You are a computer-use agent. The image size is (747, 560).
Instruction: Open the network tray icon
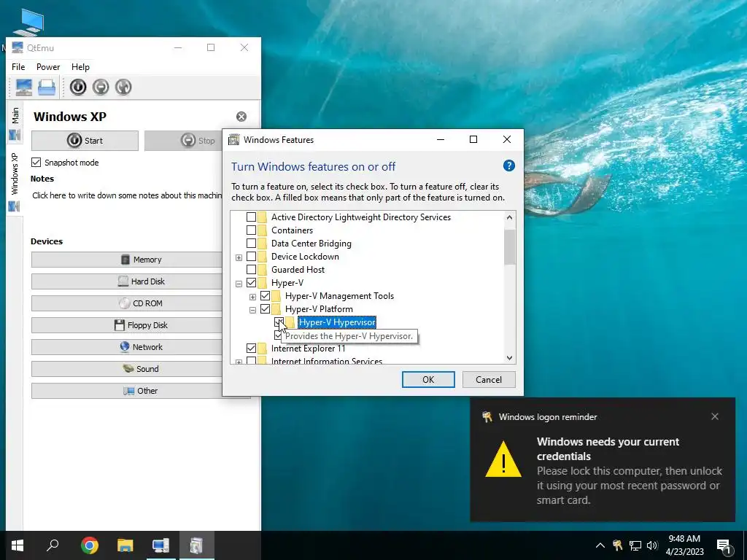[x=635, y=545]
